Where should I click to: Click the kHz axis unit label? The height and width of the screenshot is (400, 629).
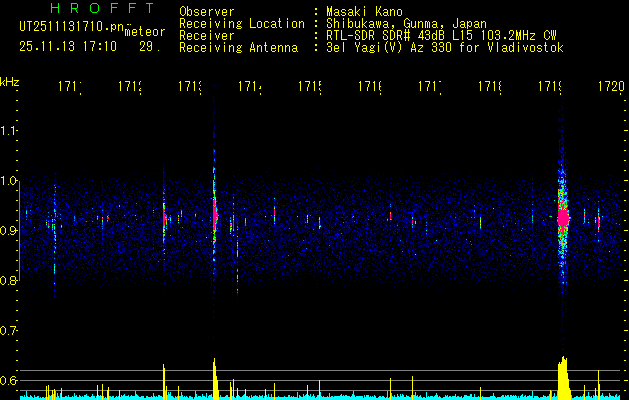click(10, 82)
